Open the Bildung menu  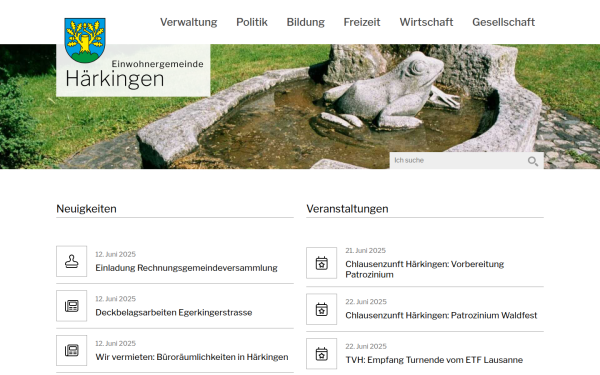tap(305, 22)
